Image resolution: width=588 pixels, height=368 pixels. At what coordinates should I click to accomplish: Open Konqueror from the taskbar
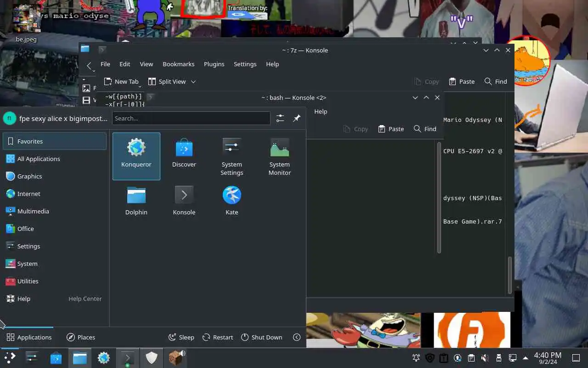coord(104,357)
